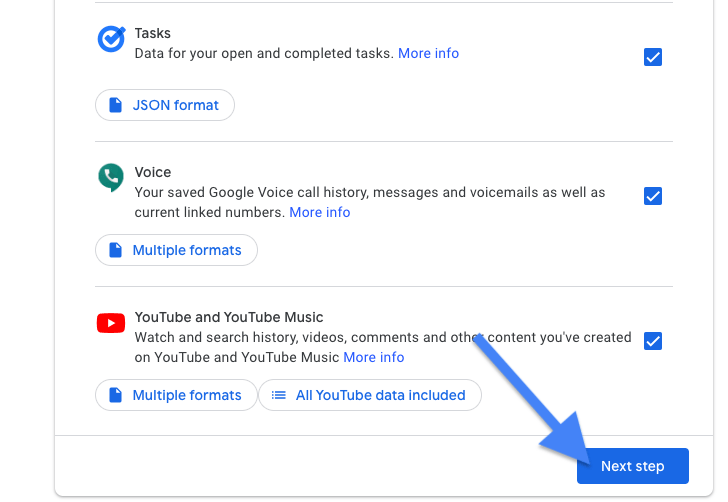Open Voice Multiple formats options
728x502 pixels.
(176, 250)
